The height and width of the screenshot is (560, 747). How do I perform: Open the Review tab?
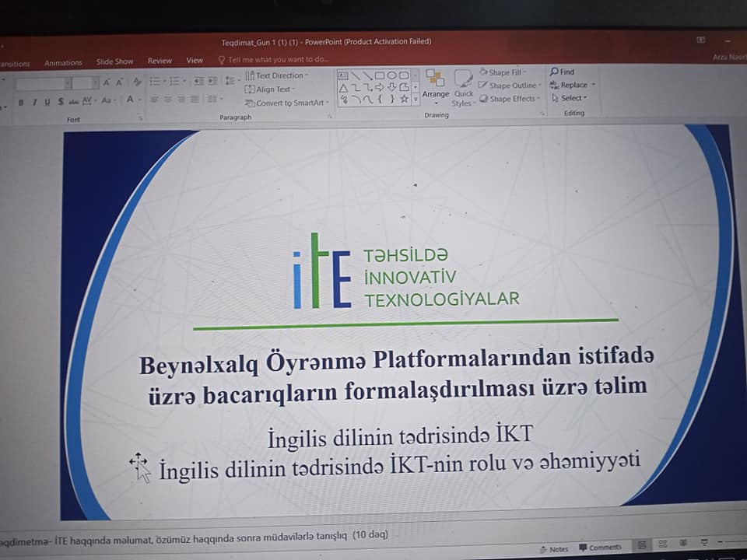click(x=160, y=61)
